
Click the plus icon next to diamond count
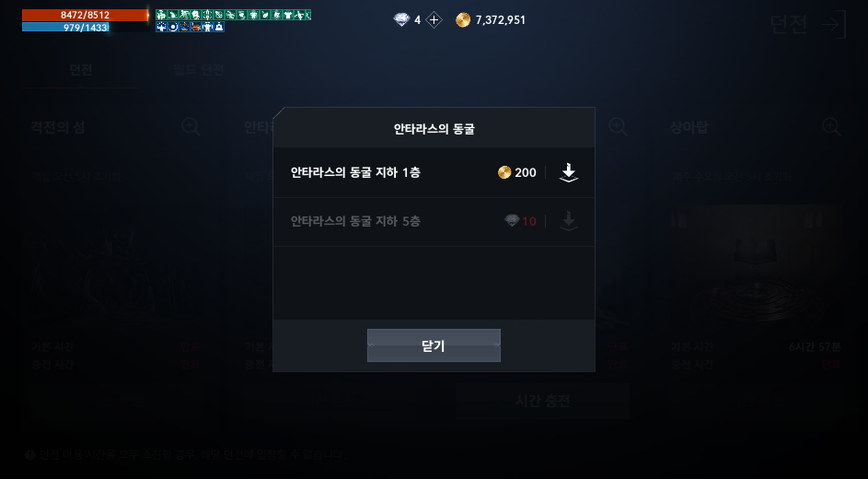pos(434,20)
